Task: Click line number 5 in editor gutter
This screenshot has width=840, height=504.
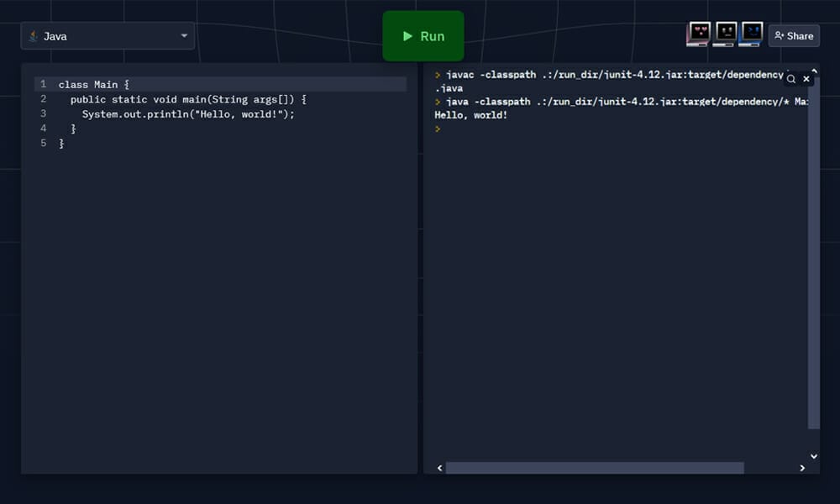Action: coord(44,143)
